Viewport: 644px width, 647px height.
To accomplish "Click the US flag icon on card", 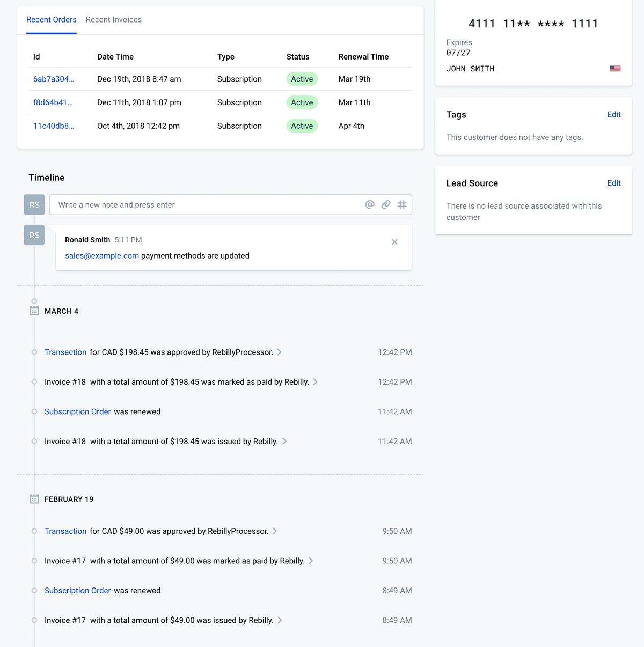I will click(615, 69).
